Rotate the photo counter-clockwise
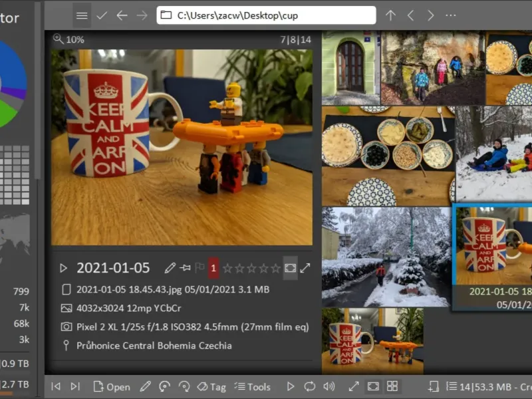The height and width of the screenshot is (399, 532). click(x=164, y=386)
